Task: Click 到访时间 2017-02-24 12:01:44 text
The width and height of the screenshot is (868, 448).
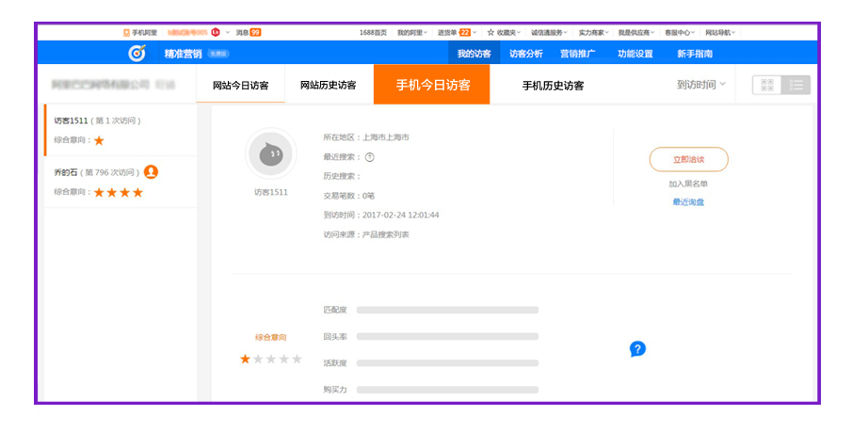Action: pos(381,216)
